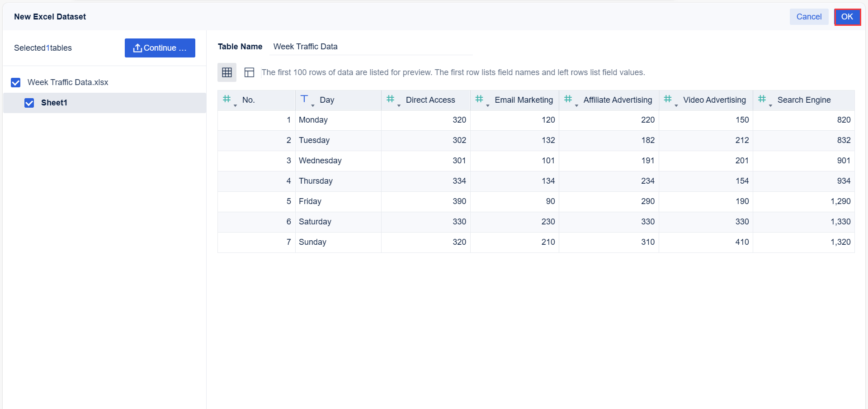
Task: Open field type dropdown arrow for No.
Action: [x=235, y=105]
